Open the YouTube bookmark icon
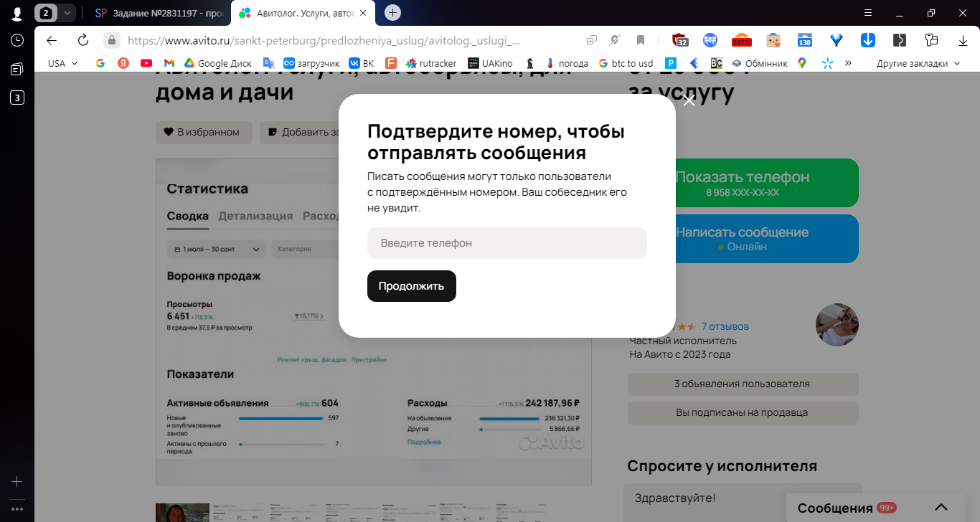Viewport: 980px width, 522px height. [146, 63]
